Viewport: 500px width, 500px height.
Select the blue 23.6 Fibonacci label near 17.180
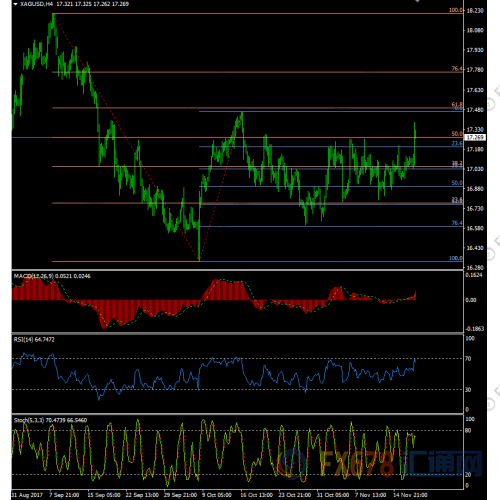coord(457,143)
